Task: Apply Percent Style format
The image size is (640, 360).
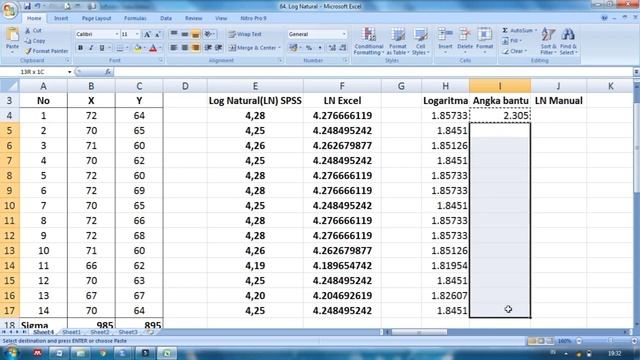Action: tap(309, 48)
